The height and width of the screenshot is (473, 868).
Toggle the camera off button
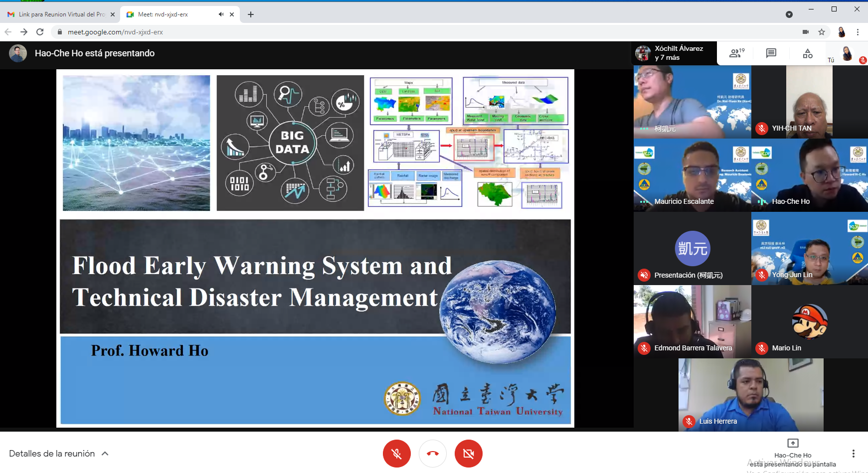[x=469, y=454]
